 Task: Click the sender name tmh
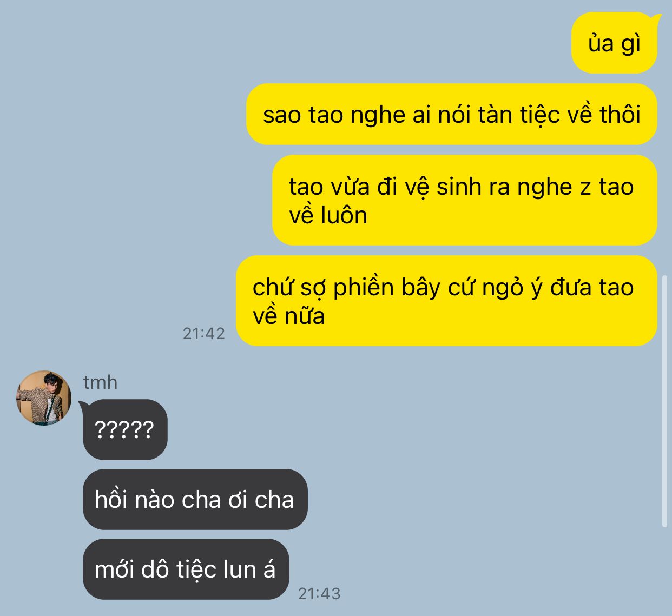click(100, 382)
